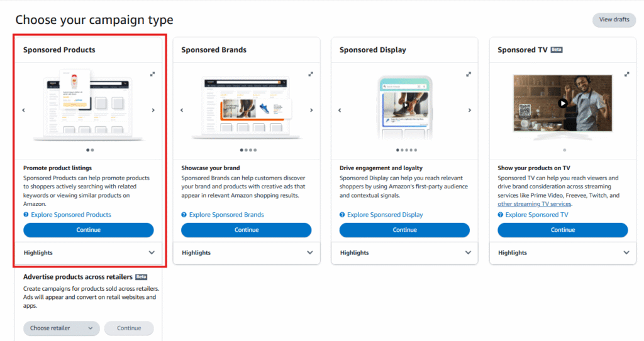Image resolution: width=644 pixels, height=341 pixels.
Task: Expand Highlights under Sponsored Products
Action: [152, 252]
